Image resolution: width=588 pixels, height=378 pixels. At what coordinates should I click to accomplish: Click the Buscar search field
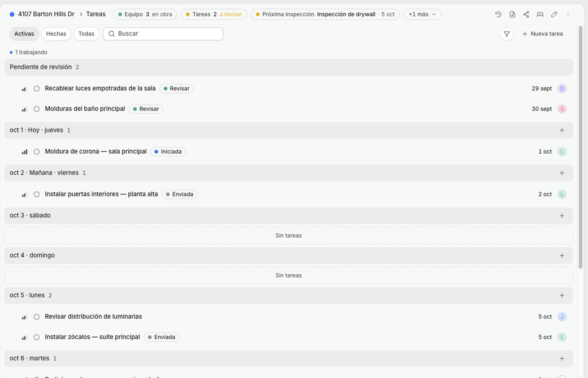pyautogui.click(x=163, y=34)
